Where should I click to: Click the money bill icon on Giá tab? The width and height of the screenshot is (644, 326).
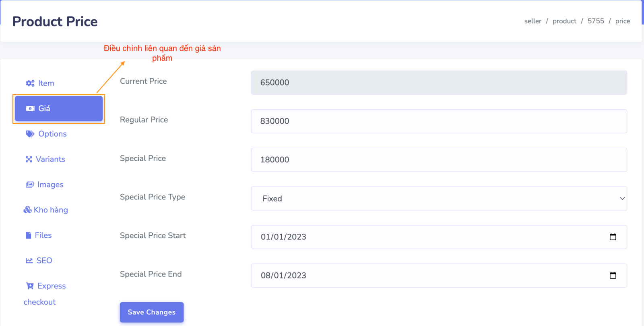[30, 108]
